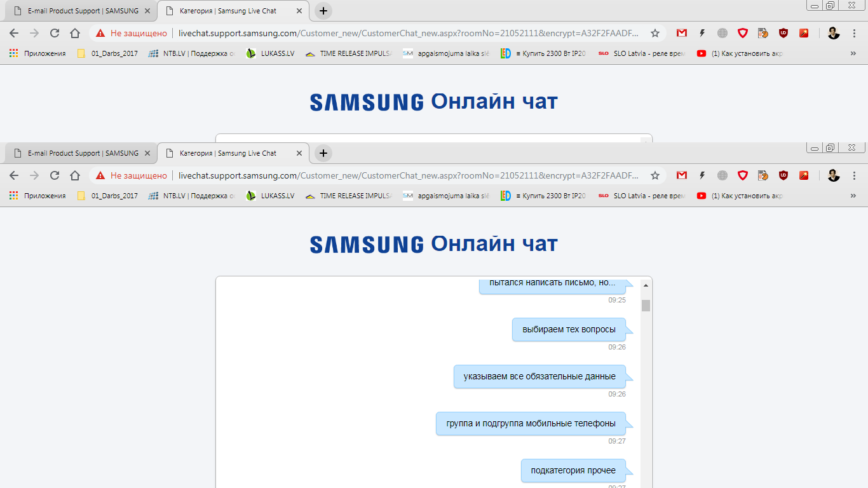Open the 'TIME RELEASE IMPULS' bookmark in front window

click(x=349, y=196)
